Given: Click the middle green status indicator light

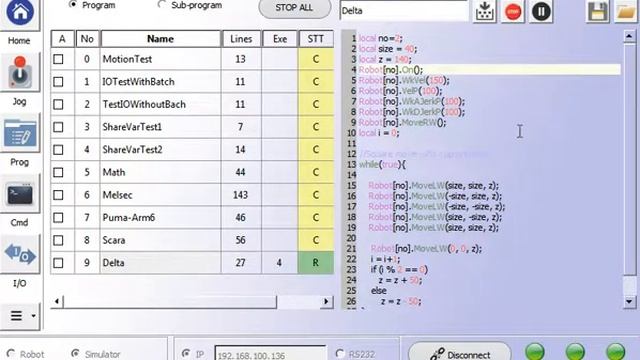Looking at the screenshot, I should (x=575, y=352).
